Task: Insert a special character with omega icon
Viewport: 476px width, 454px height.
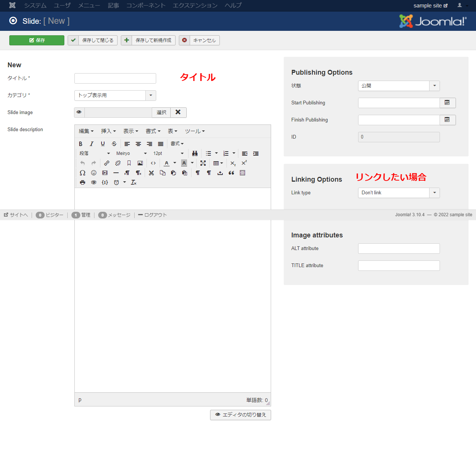Action: [x=83, y=173]
